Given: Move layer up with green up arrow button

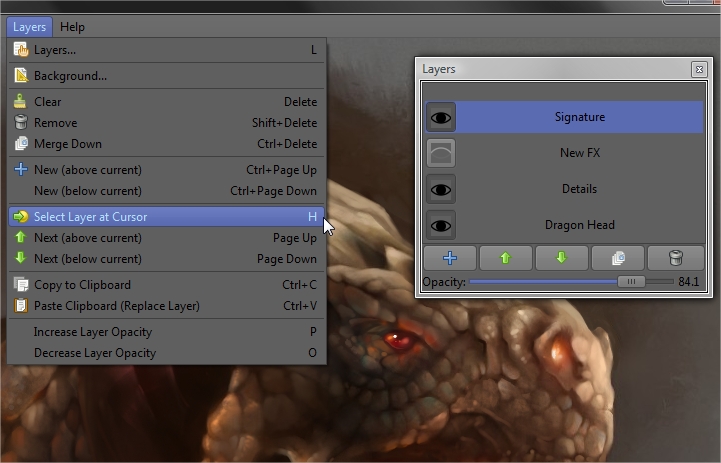Looking at the screenshot, I should pos(505,258).
